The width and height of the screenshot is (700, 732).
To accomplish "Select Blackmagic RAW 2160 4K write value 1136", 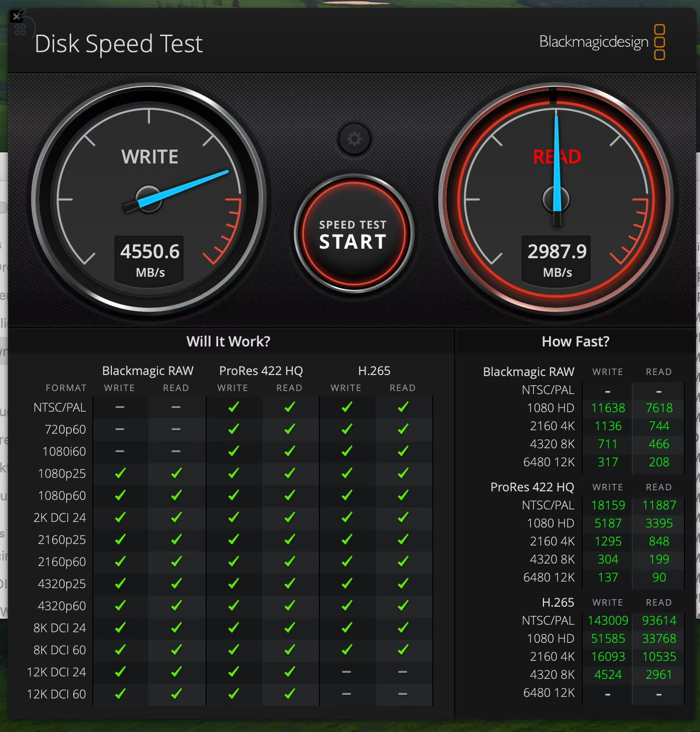I will coord(608,426).
